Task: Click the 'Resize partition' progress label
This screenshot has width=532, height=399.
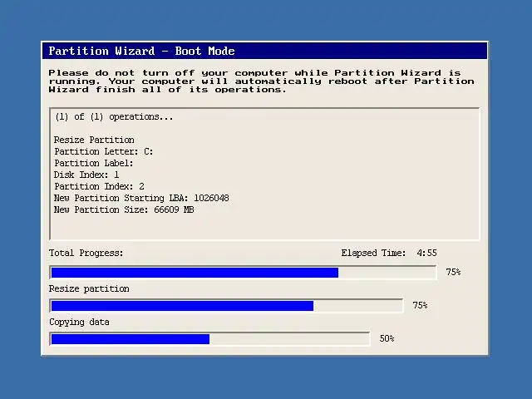Action: point(89,288)
